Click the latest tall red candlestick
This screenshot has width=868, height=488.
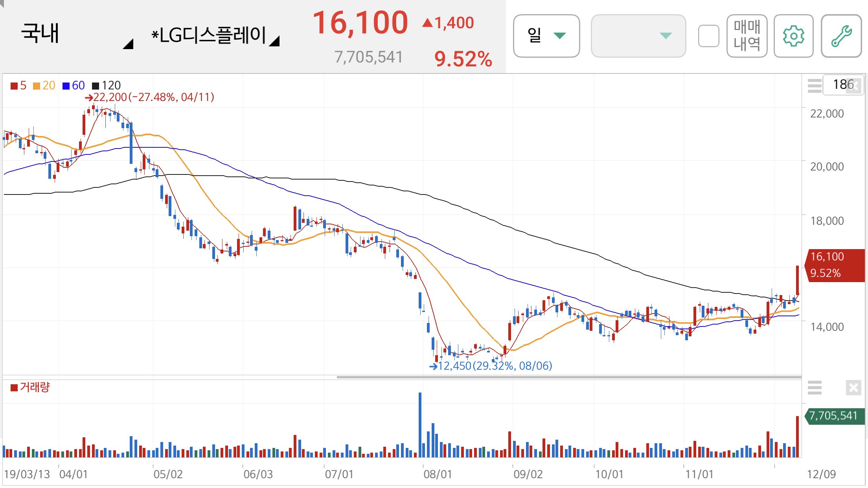tap(797, 281)
